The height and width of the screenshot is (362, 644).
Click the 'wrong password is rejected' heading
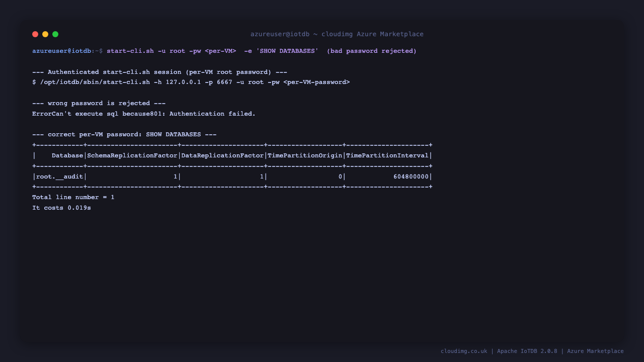point(99,104)
